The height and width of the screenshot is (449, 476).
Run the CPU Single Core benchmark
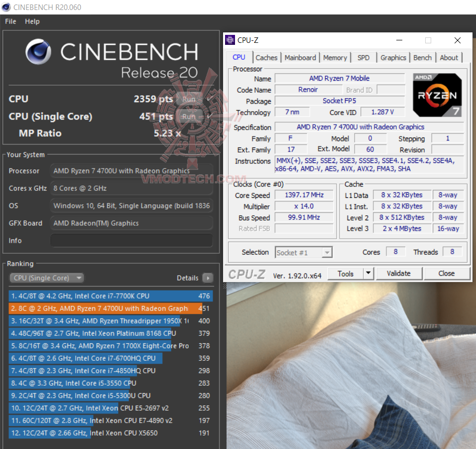189,117
